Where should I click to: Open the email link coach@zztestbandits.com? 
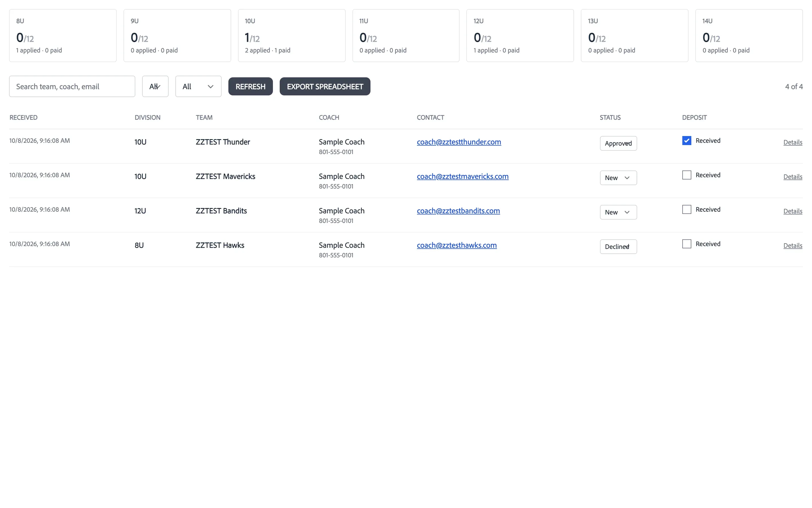click(458, 211)
